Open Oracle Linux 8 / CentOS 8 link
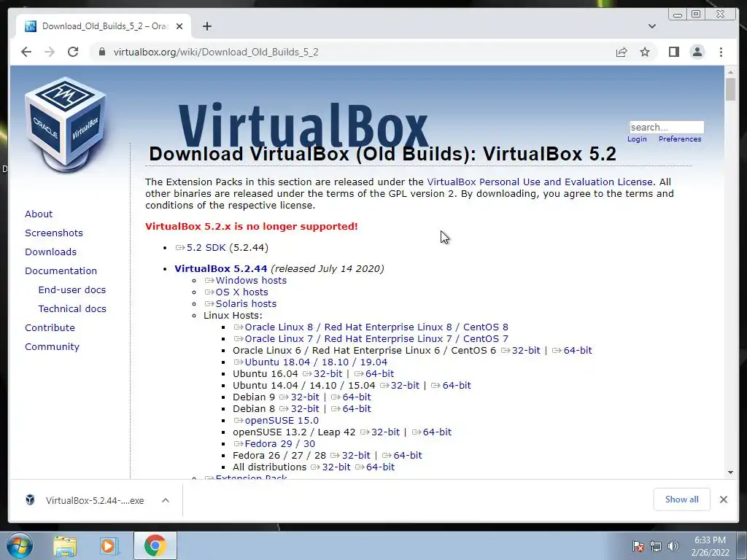 (376, 327)
